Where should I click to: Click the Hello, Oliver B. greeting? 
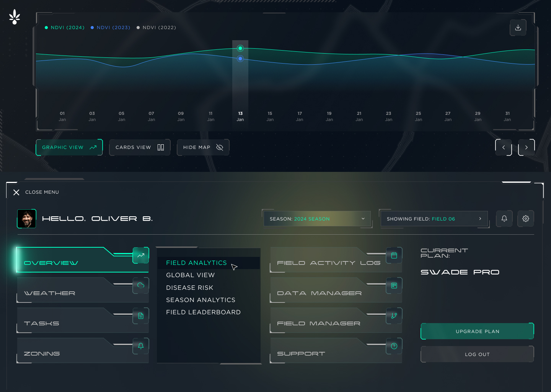(97, 219)
